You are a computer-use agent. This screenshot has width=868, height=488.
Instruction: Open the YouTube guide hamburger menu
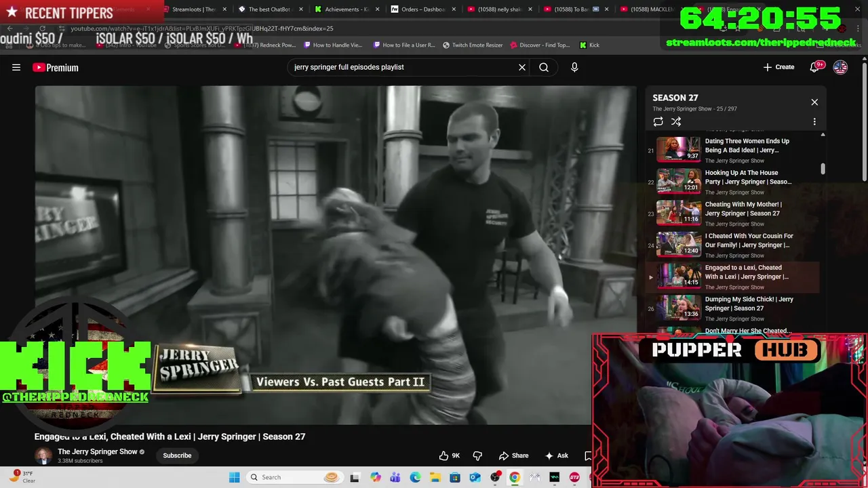click(x=16, y=67)
